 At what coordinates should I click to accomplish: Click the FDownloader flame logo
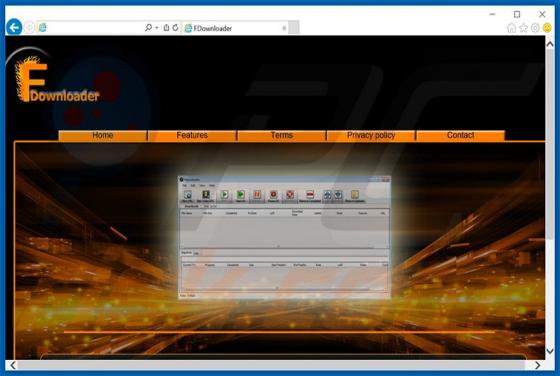click(x=57, y=79)
